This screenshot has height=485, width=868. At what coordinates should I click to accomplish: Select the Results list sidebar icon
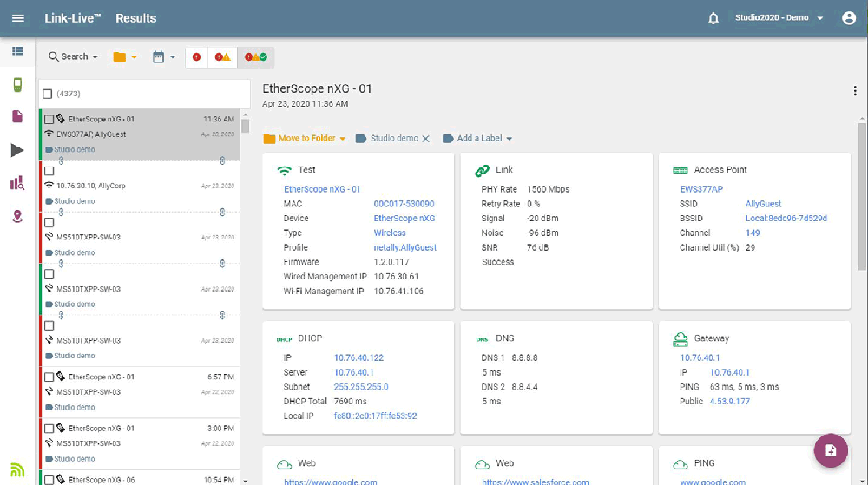(x=17, y=51)
